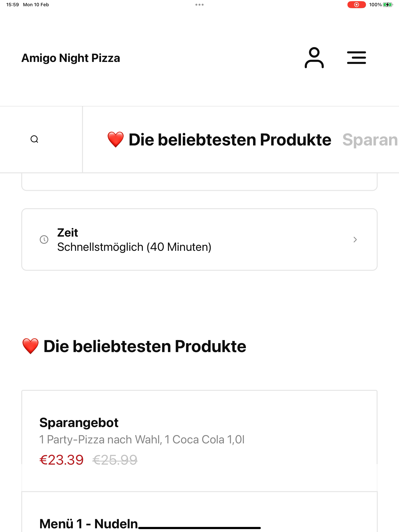Tap the battery status icon
Screen dimensions: 399x532
[388, 4]
